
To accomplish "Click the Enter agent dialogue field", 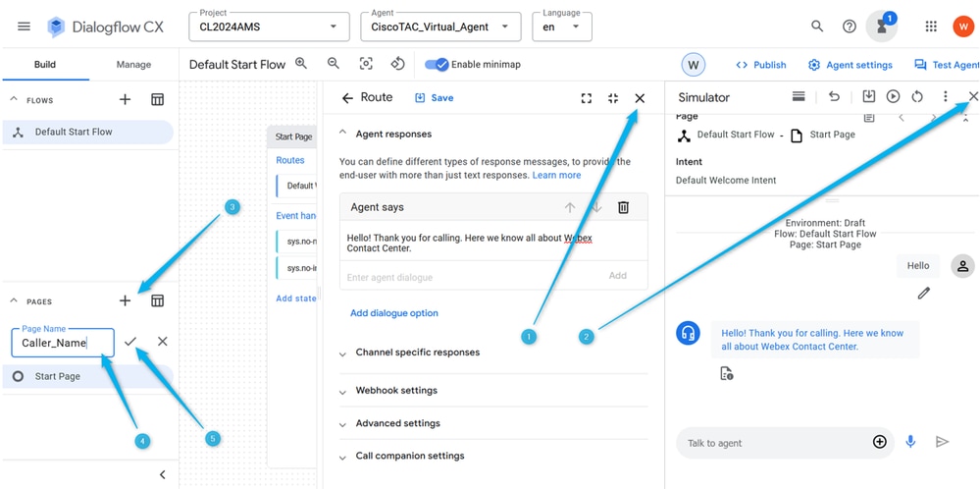I will (472, 276).
